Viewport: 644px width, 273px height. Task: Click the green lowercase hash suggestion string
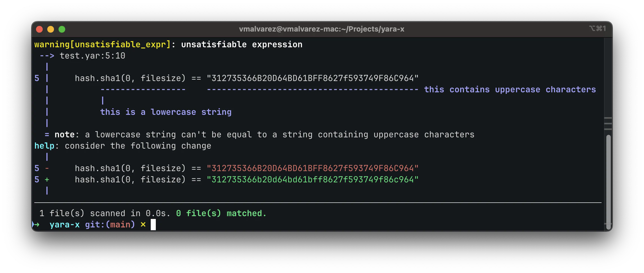point(312,180)
